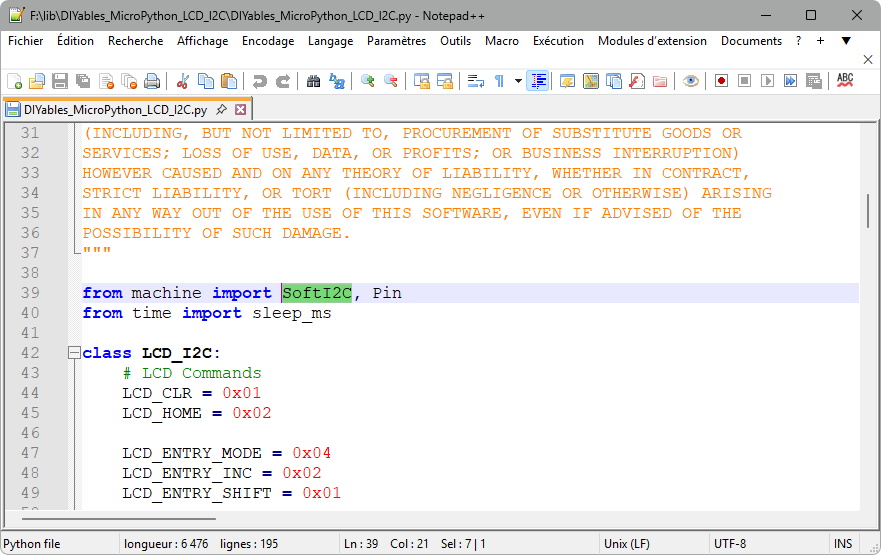Redo the last undone edit
Screen dimensions: 881x555
click(283, 81)
